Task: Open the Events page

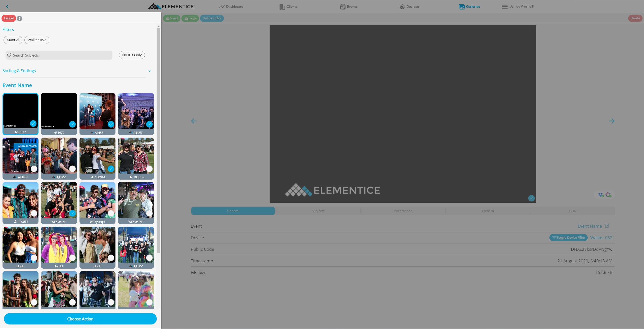Action: pyautogui.click(x=349, y=7)
